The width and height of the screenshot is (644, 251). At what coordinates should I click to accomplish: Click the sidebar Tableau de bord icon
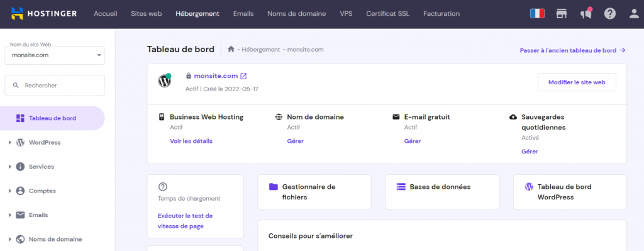(x=20, y=118)
